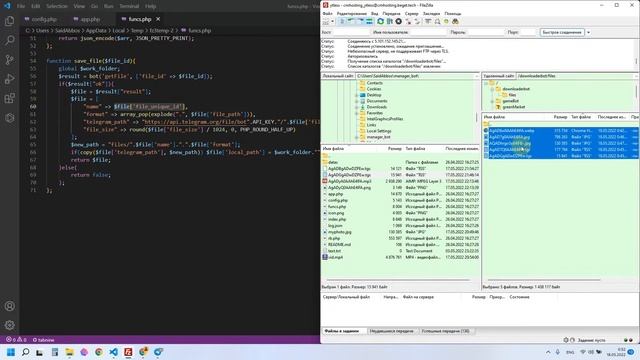This screenshot has height=360, width=640.
Task: Open the VS Code Manage gear menu
Action: coord(9,325)
